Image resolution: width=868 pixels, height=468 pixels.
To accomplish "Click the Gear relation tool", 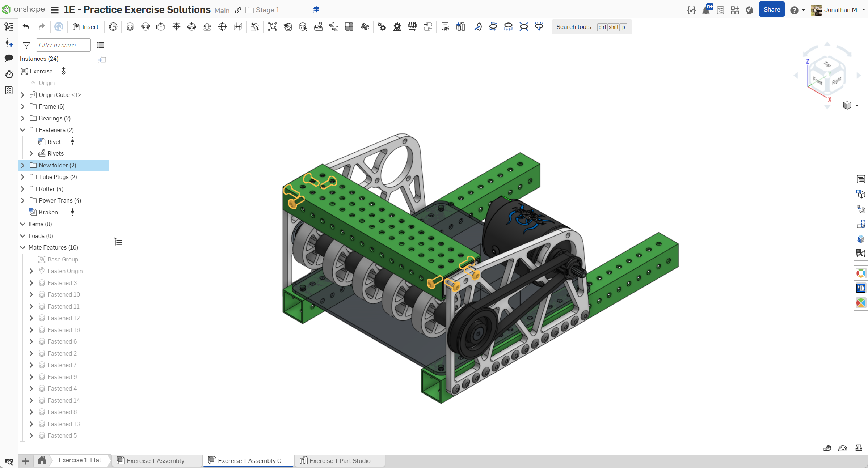I will pyautogui.click(x=382, y=27).
